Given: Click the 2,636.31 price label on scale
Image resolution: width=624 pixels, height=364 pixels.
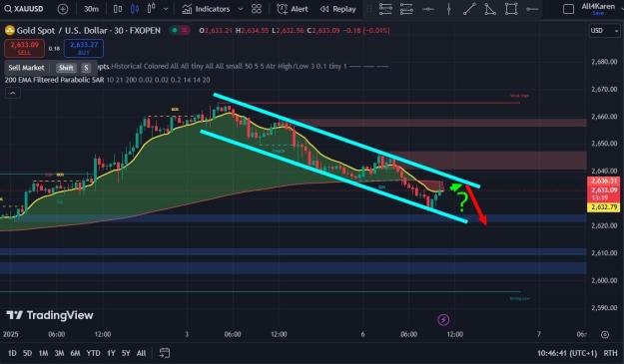Looking at the screenshot, I should click(604, 182).
